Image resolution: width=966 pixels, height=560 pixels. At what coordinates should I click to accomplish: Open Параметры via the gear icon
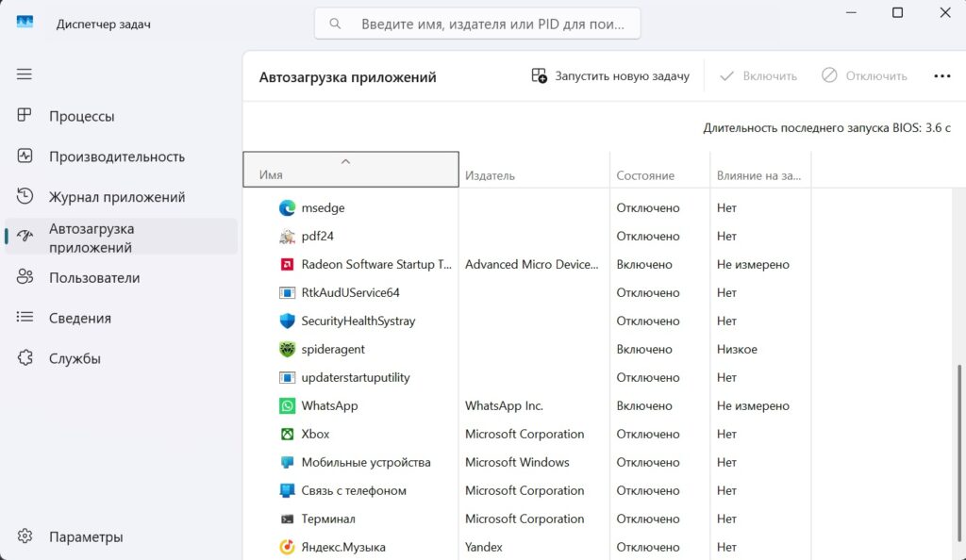click(x=25, y=536)
